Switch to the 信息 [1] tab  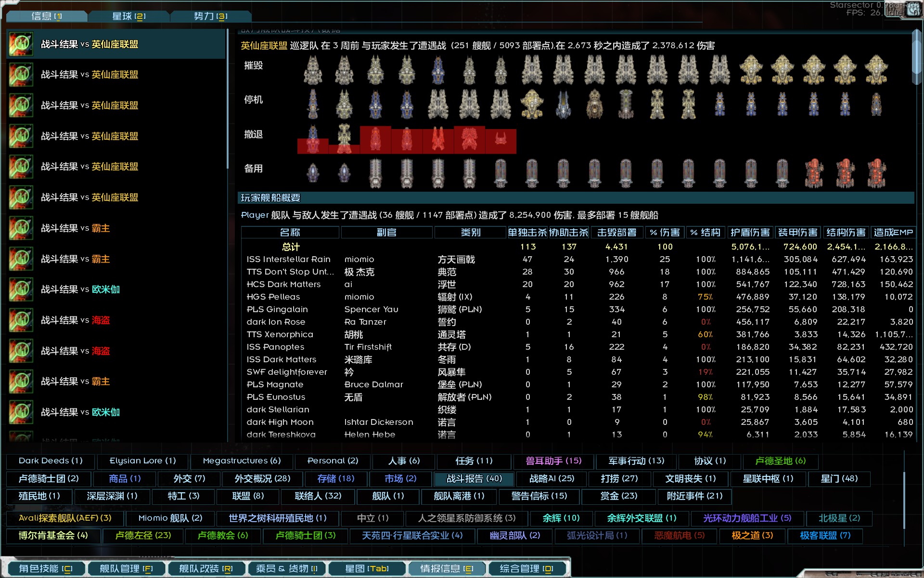pos(47,16)
